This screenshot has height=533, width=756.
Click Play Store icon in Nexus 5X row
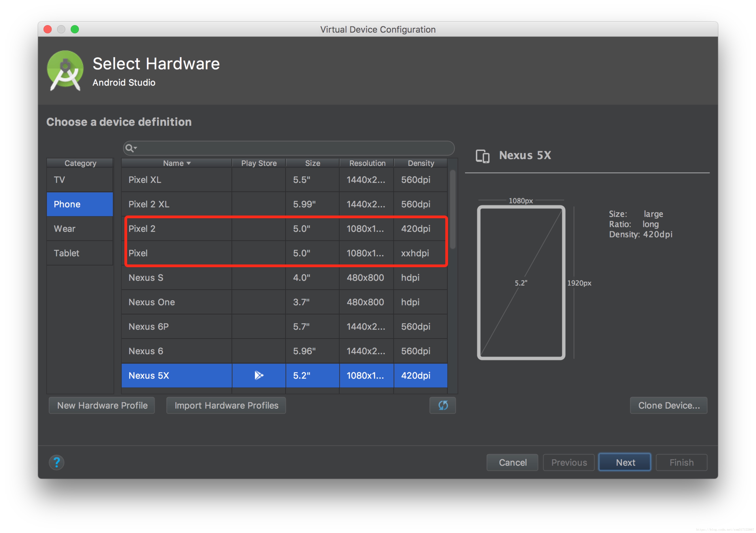pos(259,375)
